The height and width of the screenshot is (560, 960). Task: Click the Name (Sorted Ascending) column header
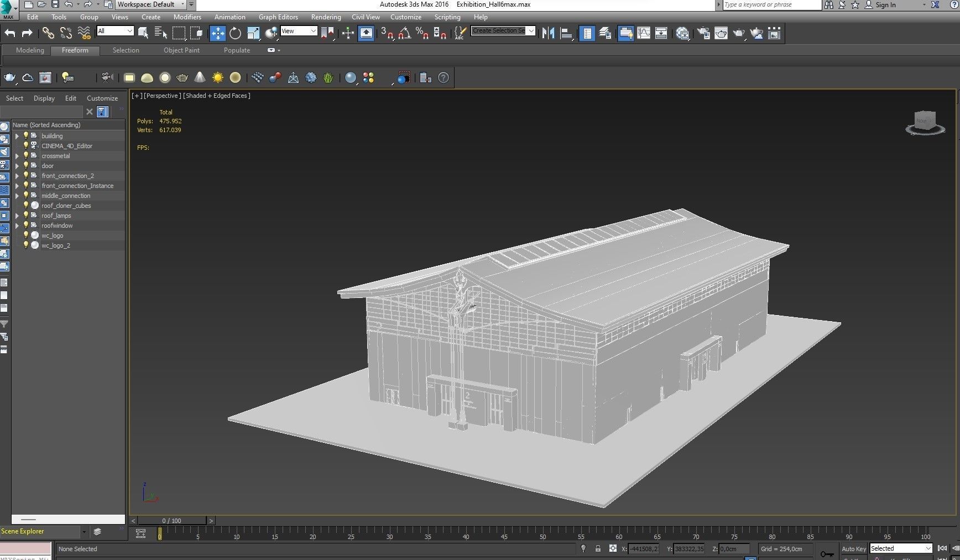(69, 125)
